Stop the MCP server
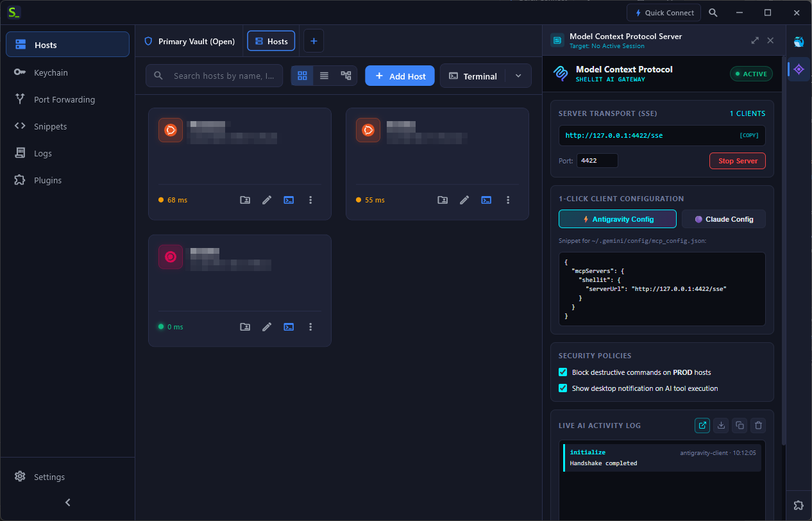The width and height of the screenshot is (812, 521). [738, 161]
